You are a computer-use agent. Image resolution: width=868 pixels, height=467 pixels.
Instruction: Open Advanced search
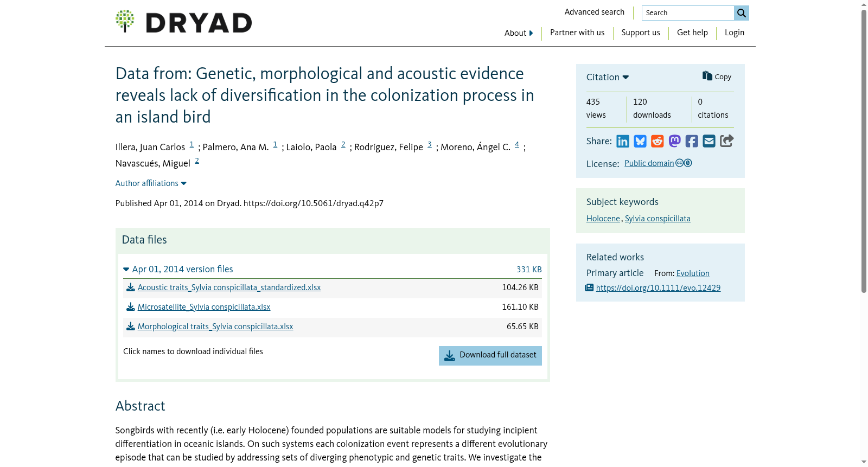point(595,12)
